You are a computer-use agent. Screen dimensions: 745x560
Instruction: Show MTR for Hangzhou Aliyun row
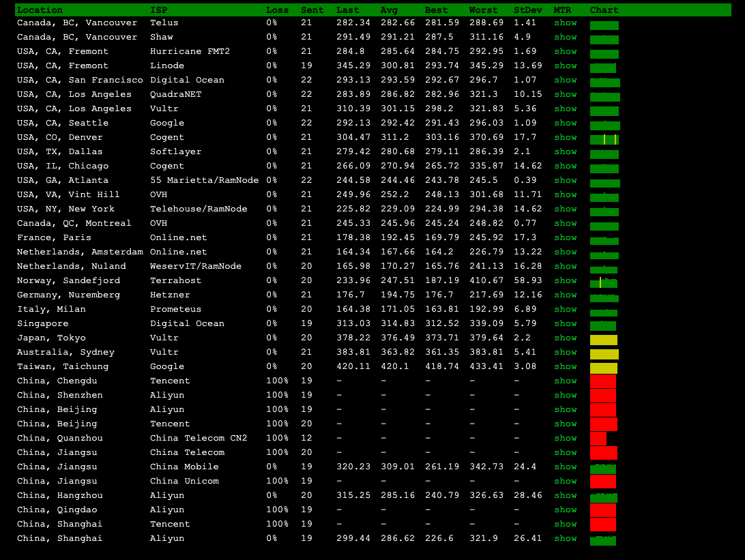pos(566,495)
